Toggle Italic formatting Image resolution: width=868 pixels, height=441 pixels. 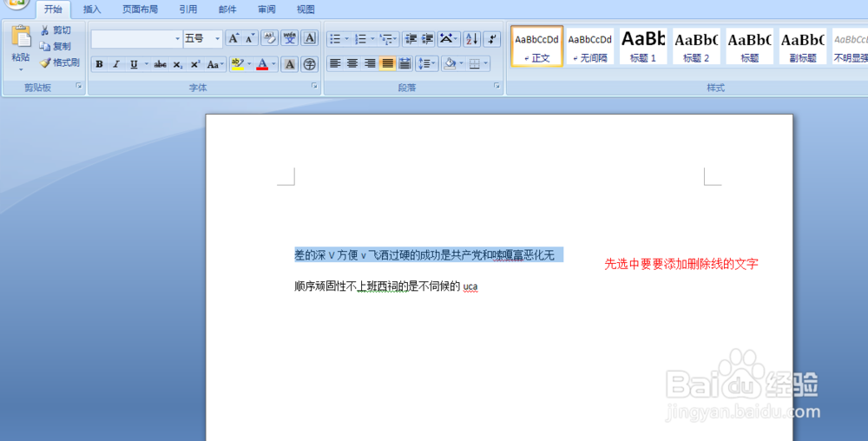click(x=116, y=64)
